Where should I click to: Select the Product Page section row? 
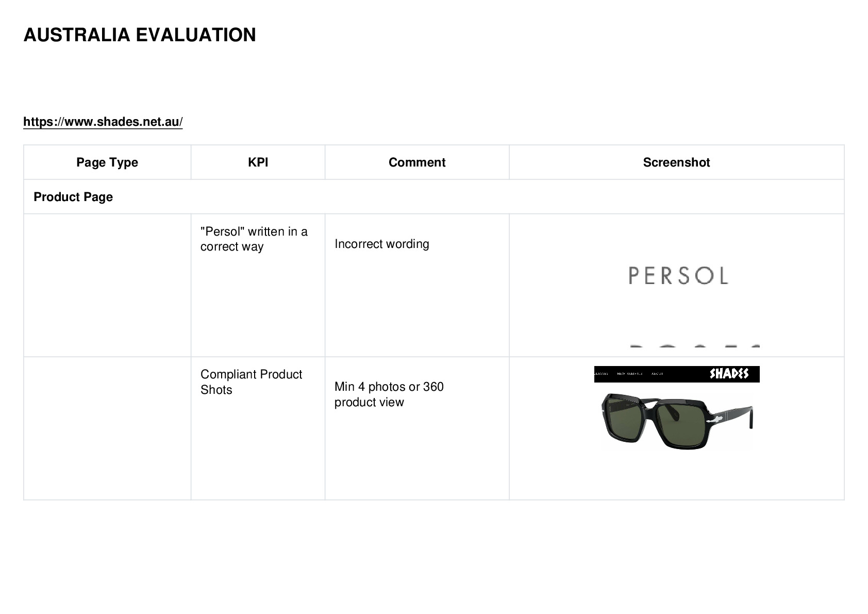pos(433,197)
